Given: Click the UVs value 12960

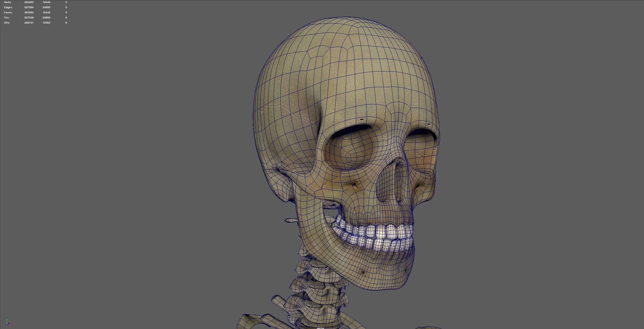Looking at the screenshot, I should (x=46, y=23).
